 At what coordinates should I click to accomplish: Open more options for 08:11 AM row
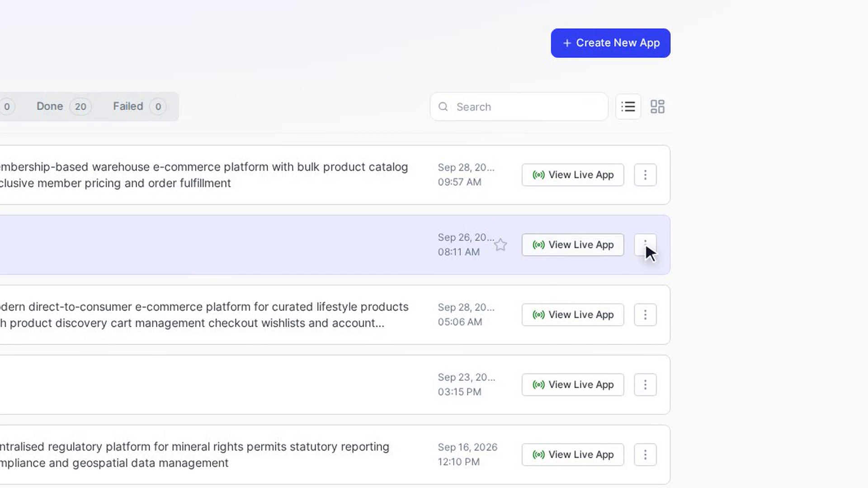pyautogui.click(x=645, y=245)
